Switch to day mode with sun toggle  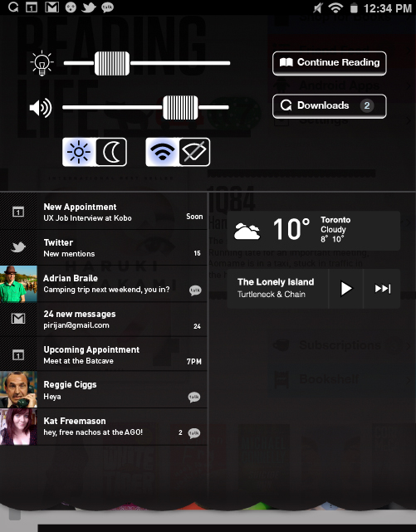click(x=79, y=152)
